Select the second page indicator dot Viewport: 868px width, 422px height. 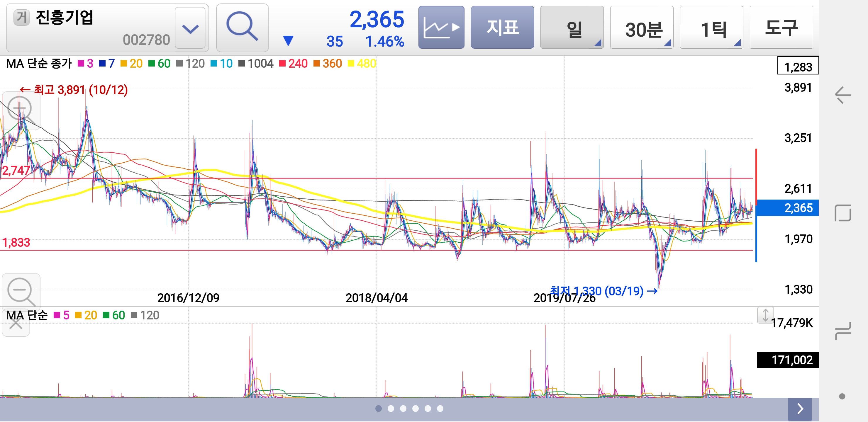pos(391,409)
